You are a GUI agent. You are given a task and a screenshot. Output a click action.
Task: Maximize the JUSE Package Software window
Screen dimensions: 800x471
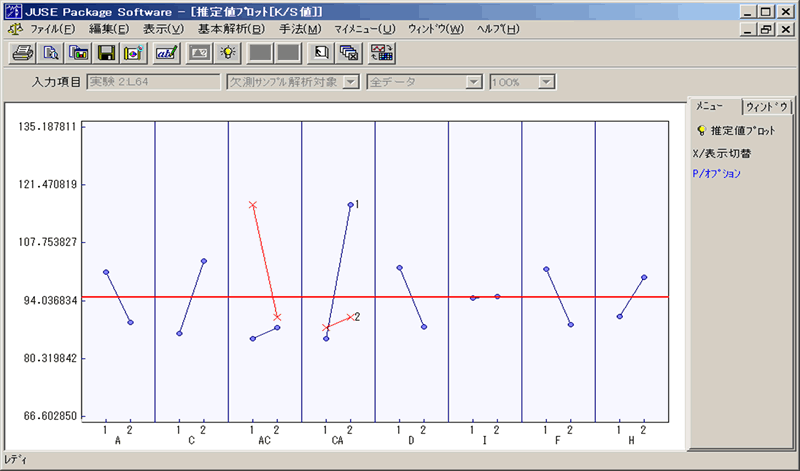(x=766, y=12)
